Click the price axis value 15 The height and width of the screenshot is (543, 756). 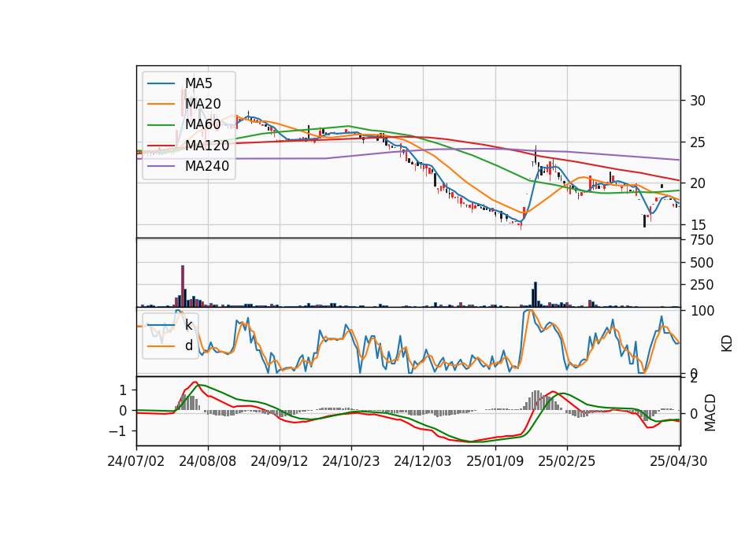tap(698, 225)
